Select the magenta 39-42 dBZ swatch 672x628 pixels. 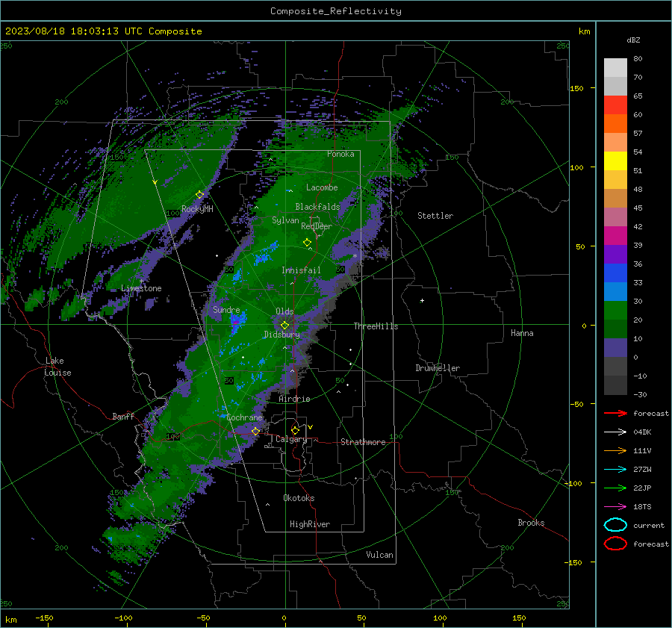point(615,236)
